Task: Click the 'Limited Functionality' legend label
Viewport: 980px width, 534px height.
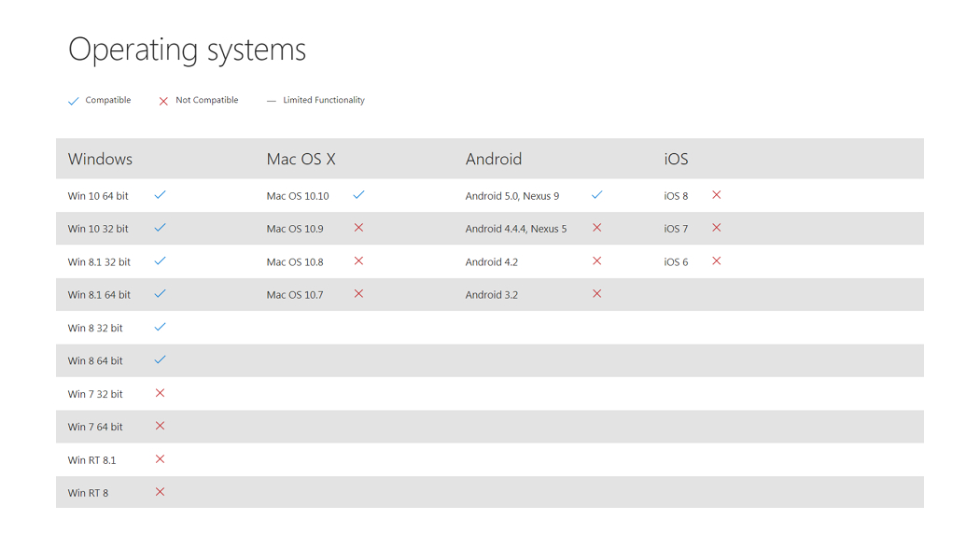Action: [x=324, y=100]
